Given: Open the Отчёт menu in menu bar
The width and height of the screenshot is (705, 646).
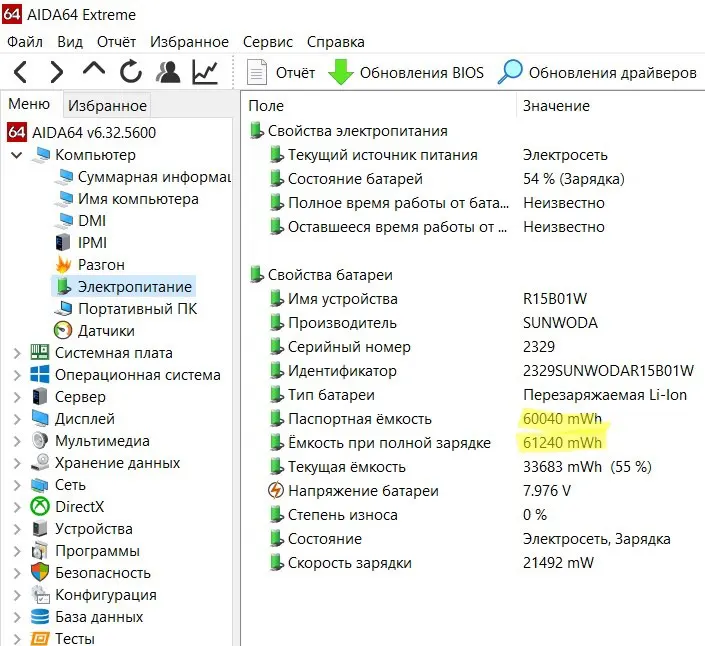Looking at the screenshot, I should click(x=116, y=42).
